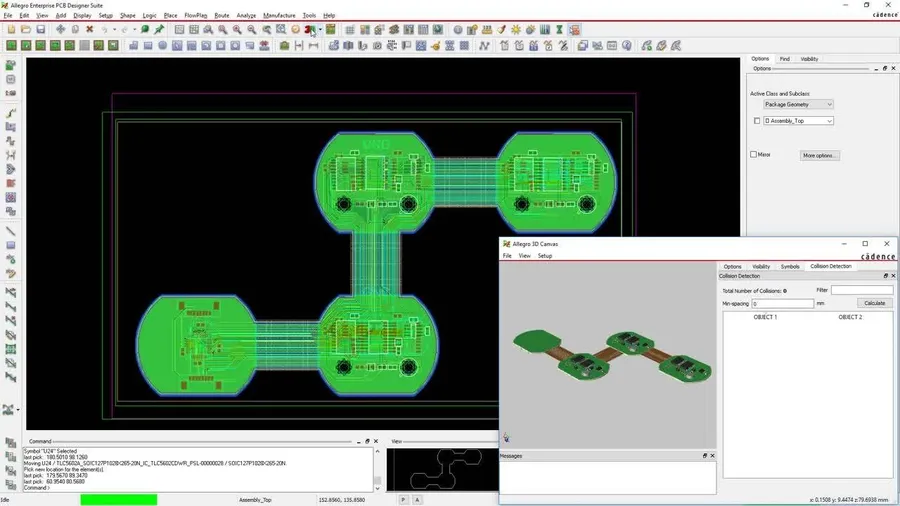Toggle the Mirror checkbox
This screenshot has height=506, width=900.
(x=754, y=154)
